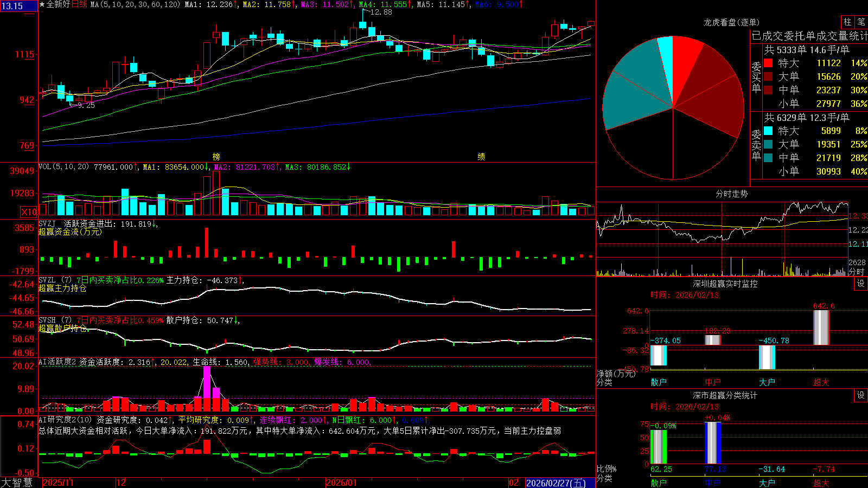
Task: Click the 642.6 超大 net-amount bar
Action: pos(821,328)
